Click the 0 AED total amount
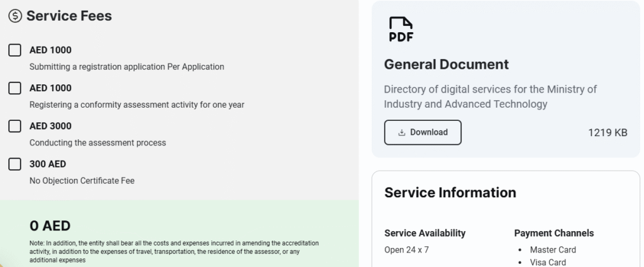 click(x=50, y=225)
